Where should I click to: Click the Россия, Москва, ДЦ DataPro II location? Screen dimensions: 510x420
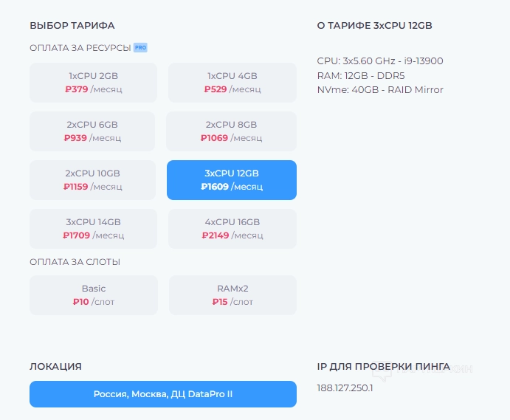coord(163,394)
